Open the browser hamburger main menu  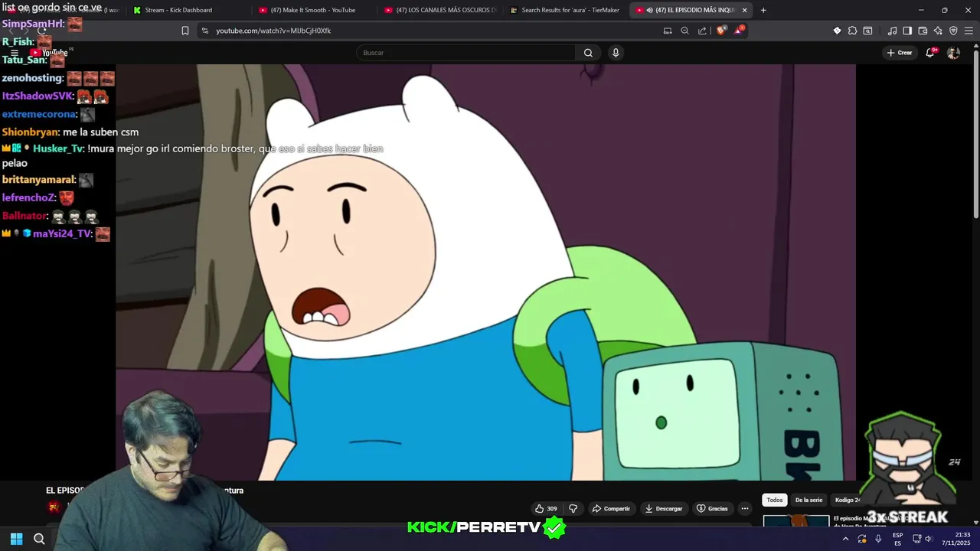pos(969,31)
